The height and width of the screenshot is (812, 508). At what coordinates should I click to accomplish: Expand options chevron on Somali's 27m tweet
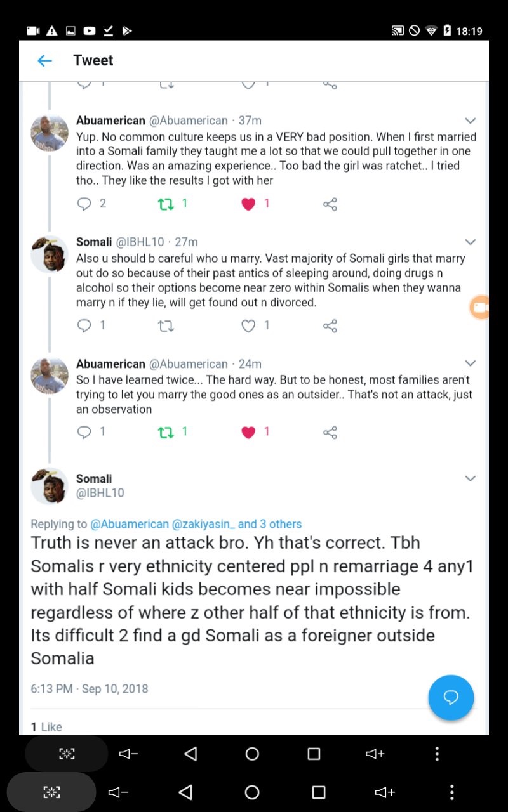click(x=471, y=242)
